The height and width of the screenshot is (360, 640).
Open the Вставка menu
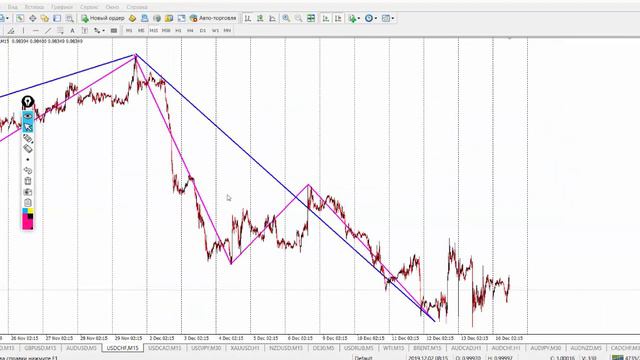pyautogui.click(x=34, y=7)
